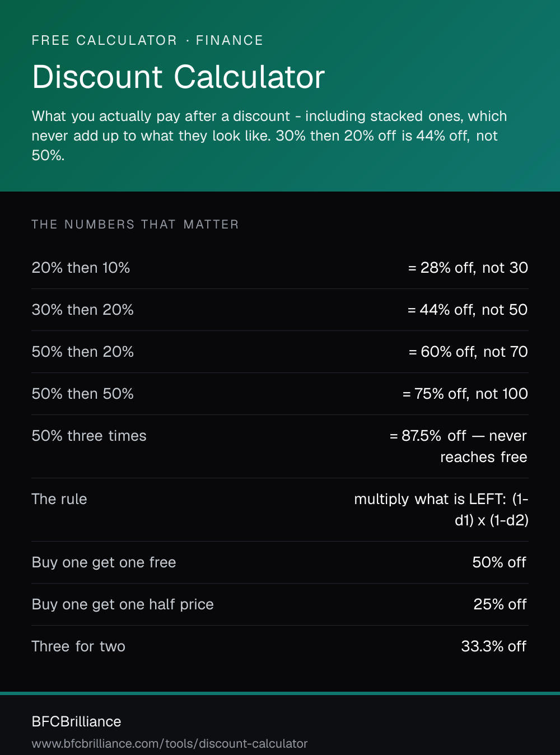Click the '(1-d1) x (1-d2)' formula text
The image size is (560, 755).
point(492,510)
